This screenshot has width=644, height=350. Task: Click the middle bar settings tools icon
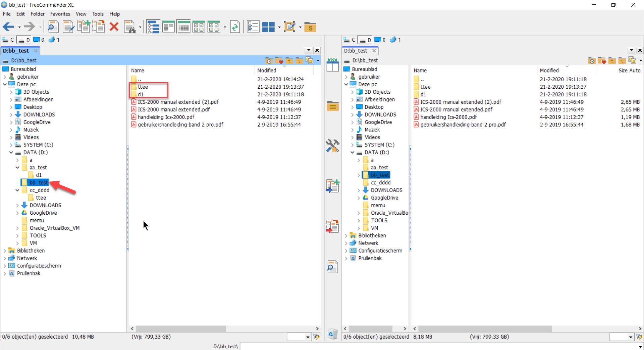[332, 146]
